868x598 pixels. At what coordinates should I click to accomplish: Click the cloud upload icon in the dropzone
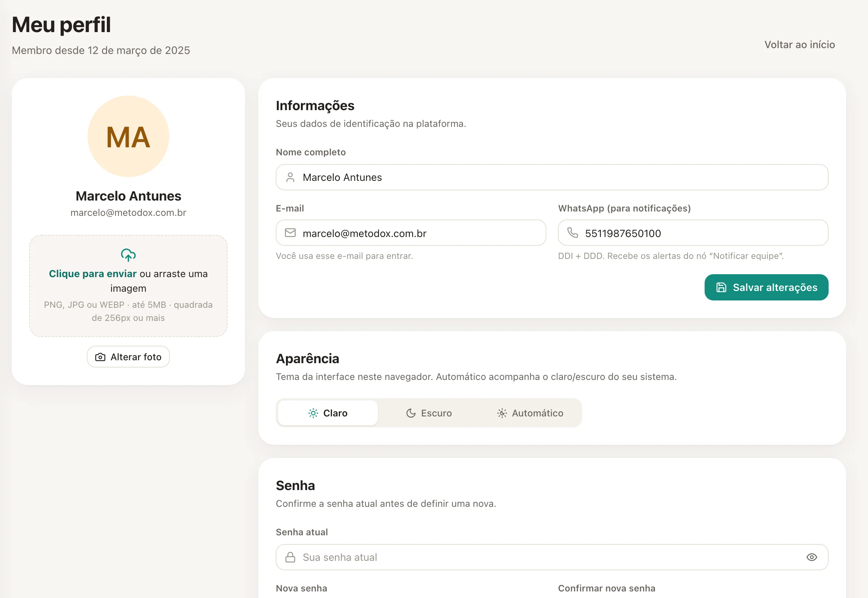[x=128, y=255]
